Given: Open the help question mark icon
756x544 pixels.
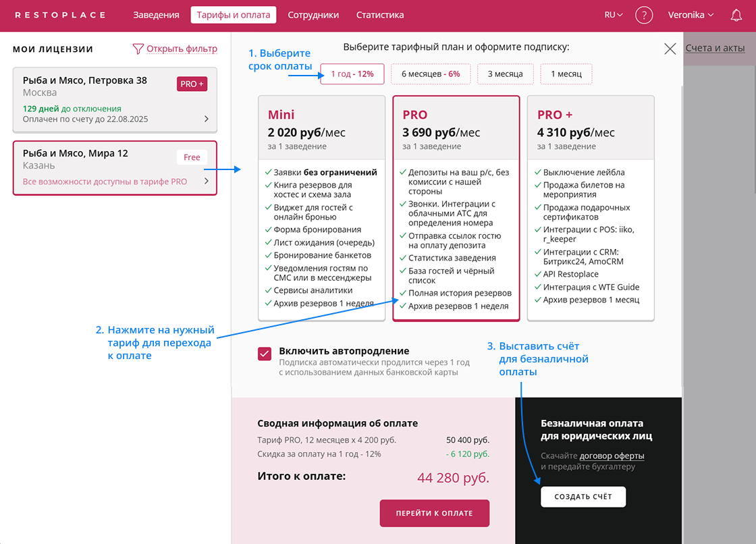Looking at the screenshot, I should click(644, 15).
